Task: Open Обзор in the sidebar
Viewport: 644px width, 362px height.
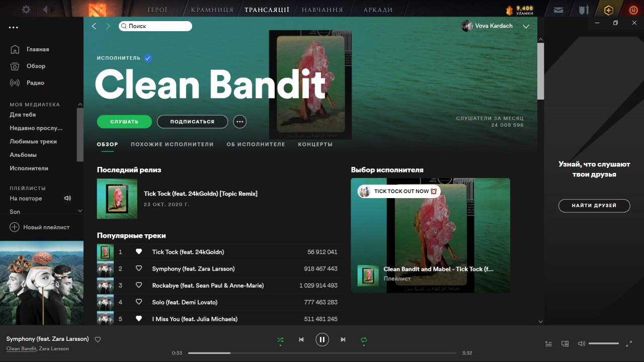Action: [x=36, y=66]
